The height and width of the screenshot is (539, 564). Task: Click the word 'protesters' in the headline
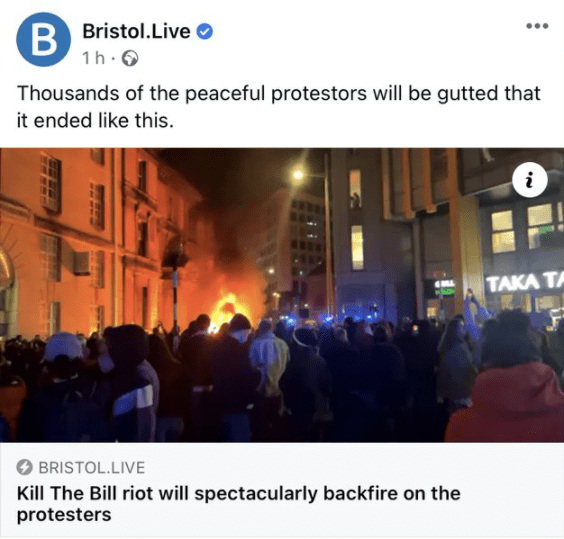64,515
